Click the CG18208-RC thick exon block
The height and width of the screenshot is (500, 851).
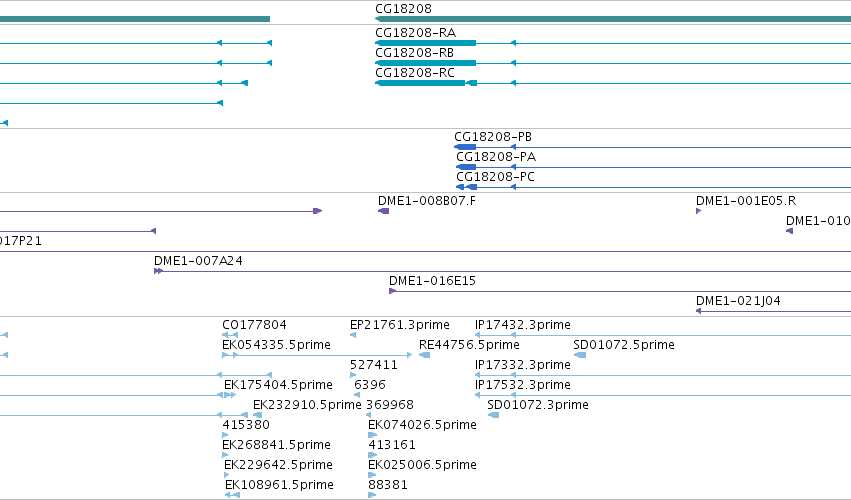[x=420, y=83]
